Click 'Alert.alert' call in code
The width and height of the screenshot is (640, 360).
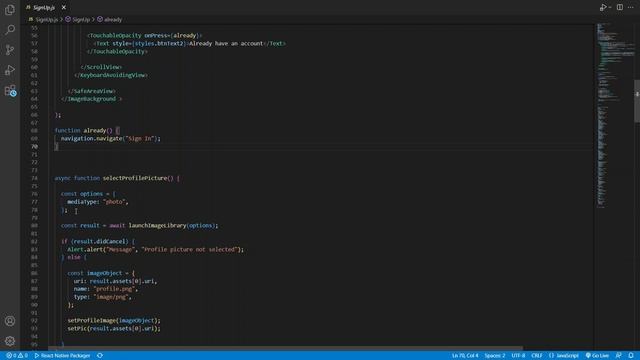tap(85, 249)
